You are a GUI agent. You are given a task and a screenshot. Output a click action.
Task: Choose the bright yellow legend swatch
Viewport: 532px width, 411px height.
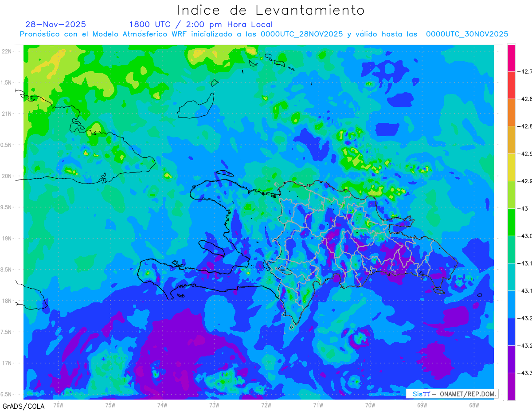511,167
